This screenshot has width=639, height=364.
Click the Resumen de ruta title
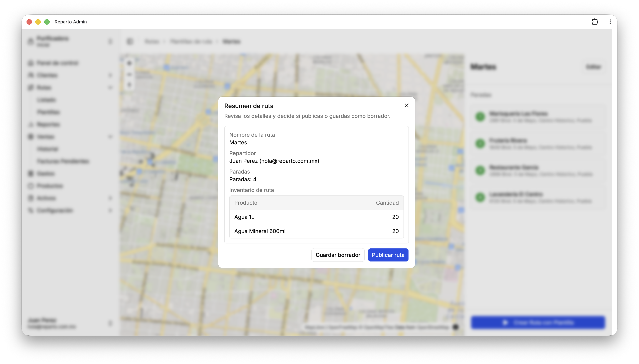pyautogui.click(x=249, y=106)
